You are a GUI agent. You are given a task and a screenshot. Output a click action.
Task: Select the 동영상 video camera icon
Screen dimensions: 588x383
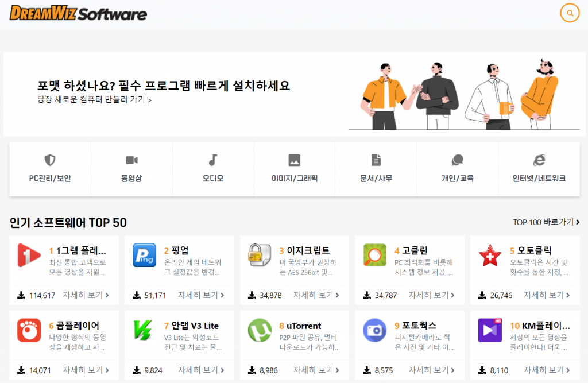[x=131, y=160]
